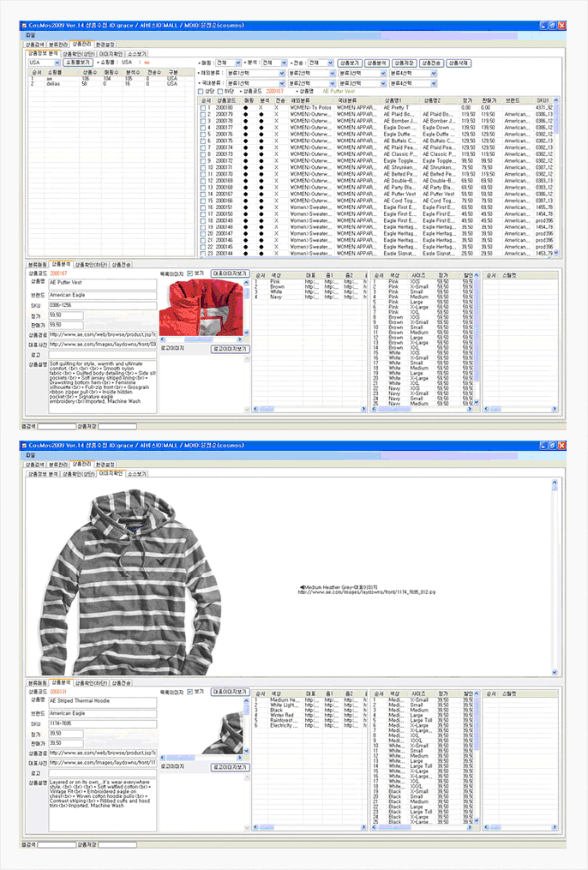The width and height of the screenshot is (588, 870).
Task: Click the SKU field containing 0386-1256
Action: 102,304
